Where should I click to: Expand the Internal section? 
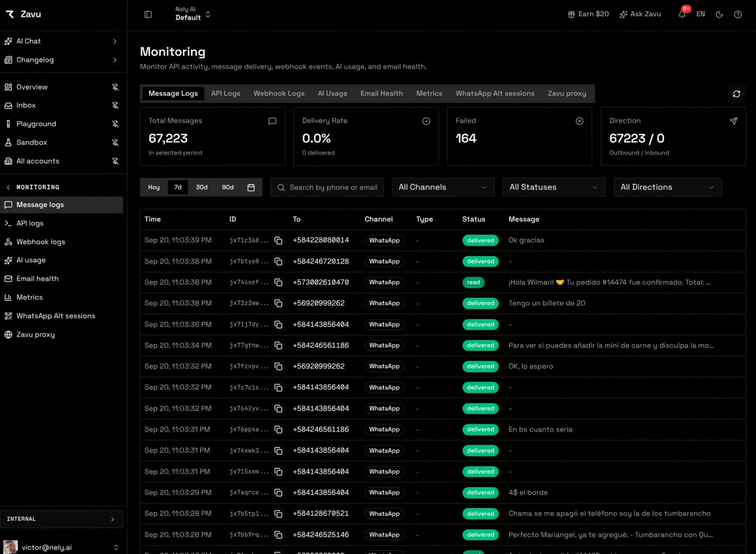(x=62, y=519)
